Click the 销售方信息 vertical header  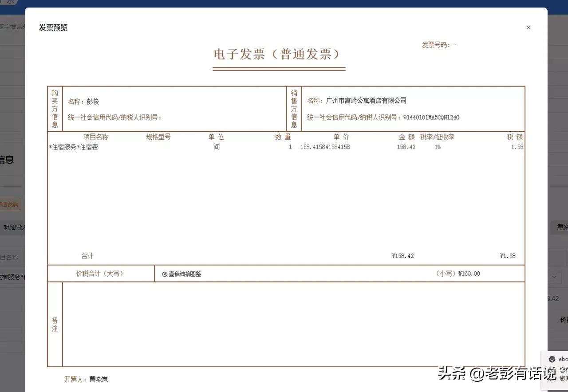294,109
